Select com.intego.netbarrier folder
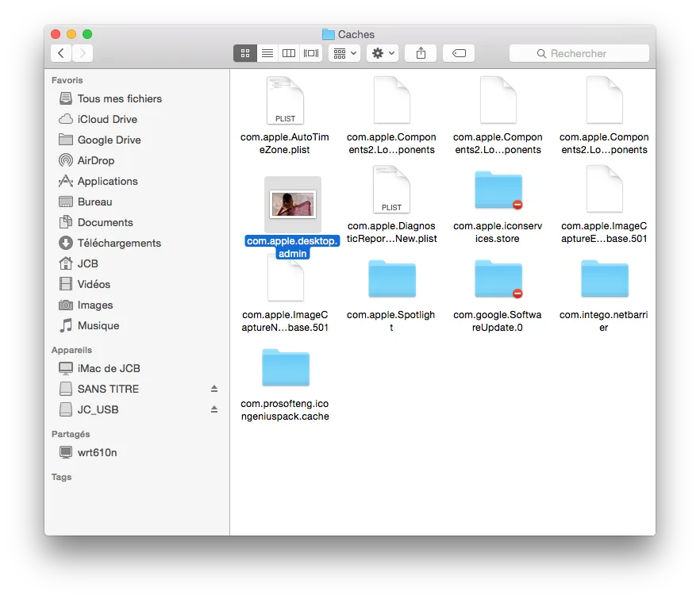This screenshot has width=700, height=599. coord(605,278)
